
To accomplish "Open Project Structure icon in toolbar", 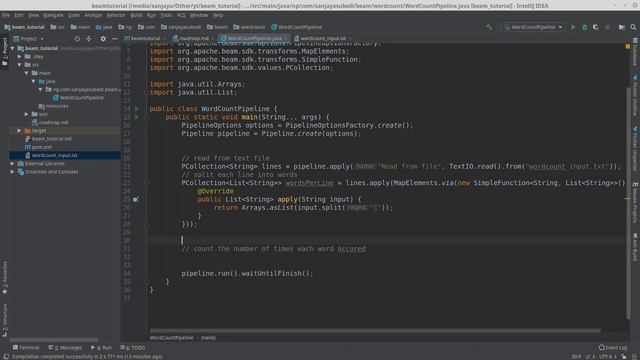I will tap(622, 27).
